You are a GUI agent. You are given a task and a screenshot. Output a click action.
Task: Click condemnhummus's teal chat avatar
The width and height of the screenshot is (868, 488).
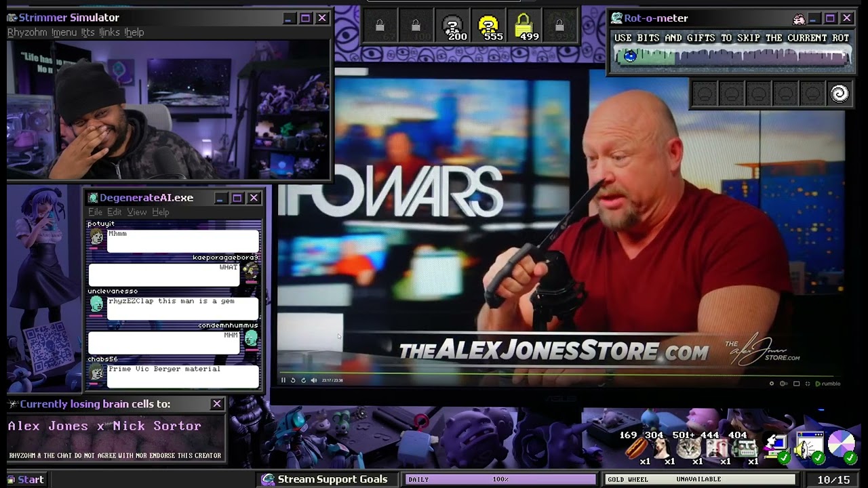click(251, 338)
